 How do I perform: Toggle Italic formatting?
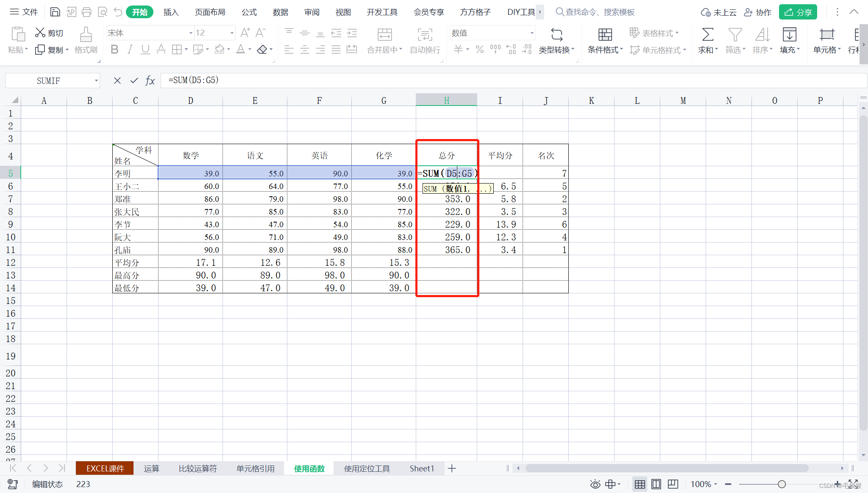(x=130, y=50)
